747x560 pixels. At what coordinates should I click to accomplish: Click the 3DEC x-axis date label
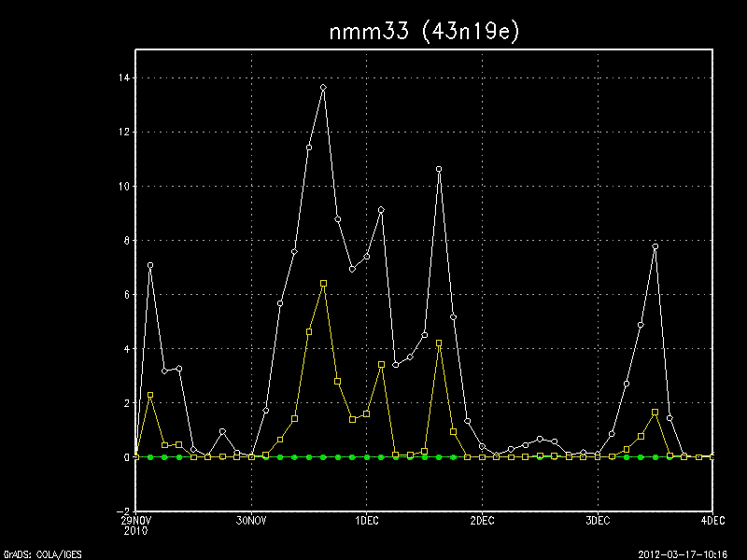click(598, 521)
